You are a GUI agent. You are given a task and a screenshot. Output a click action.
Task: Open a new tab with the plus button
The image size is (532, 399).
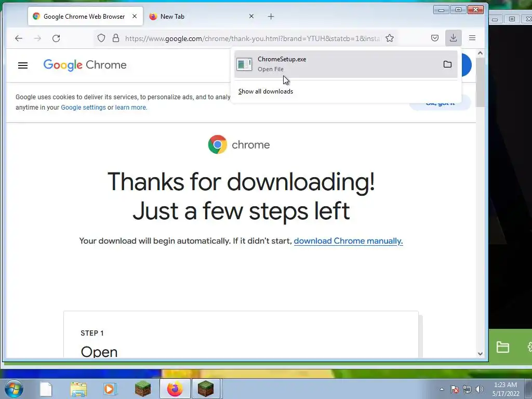pyautogui.click(x=271, y=16)
